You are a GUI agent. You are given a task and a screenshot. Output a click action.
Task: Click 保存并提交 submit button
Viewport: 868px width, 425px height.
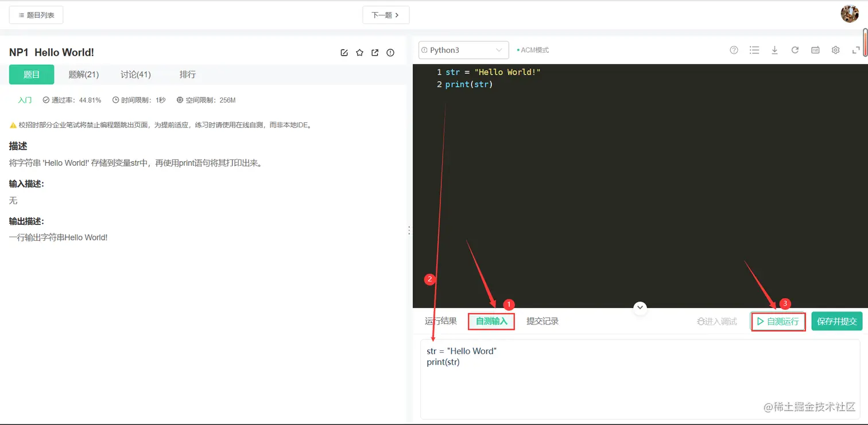pos(837,321)
